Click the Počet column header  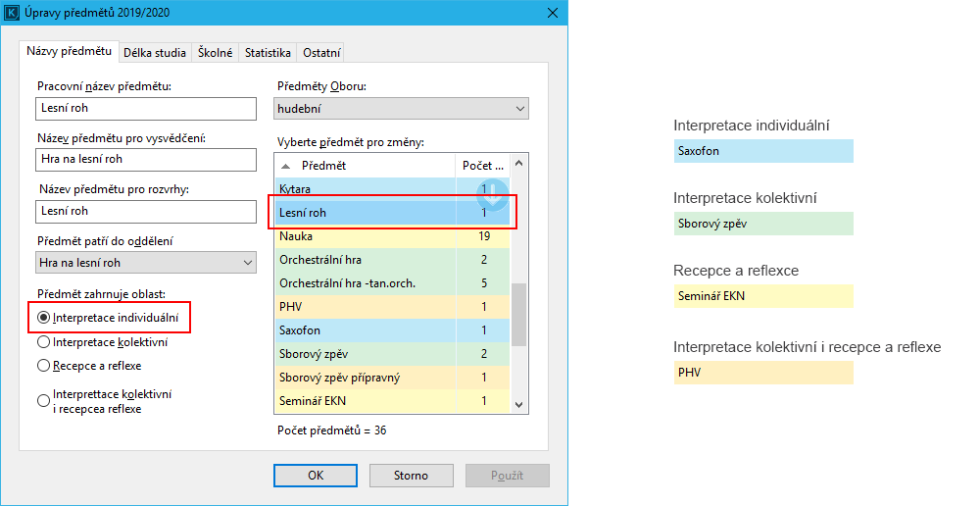(x=483, y=166)
